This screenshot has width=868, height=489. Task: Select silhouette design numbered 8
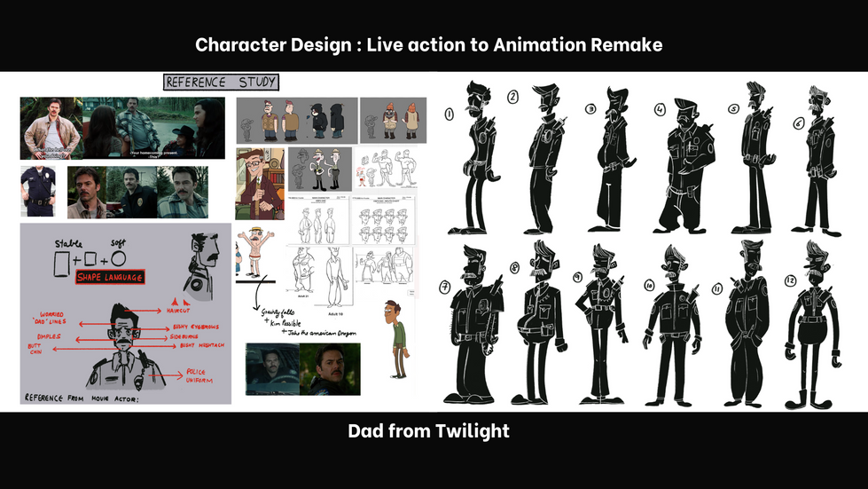[x=540, y=323]
